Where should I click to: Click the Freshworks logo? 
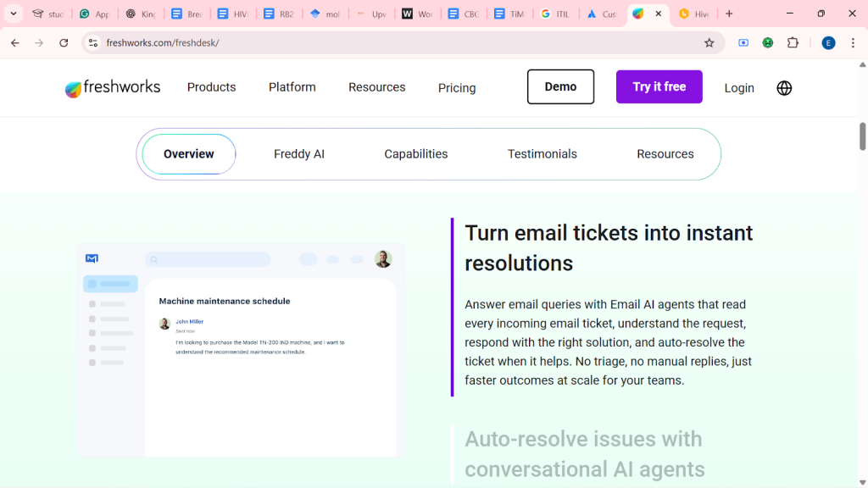coord(113,87)
